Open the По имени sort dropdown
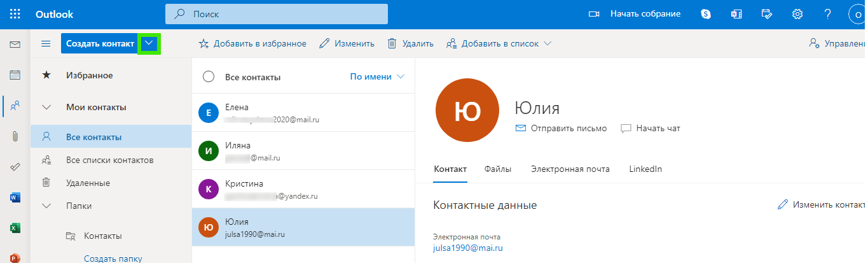 pos(377,77)
